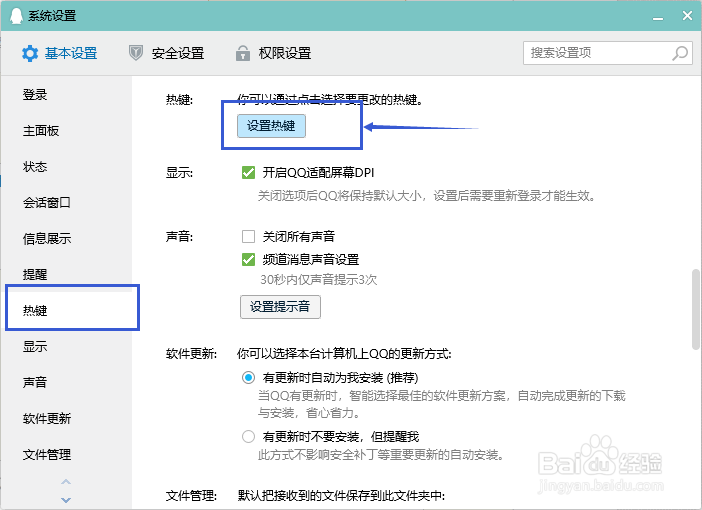This screenshot has width=702, height=510.
Task: Click the shield icon for 安全设置
Action: click(136, 53)
